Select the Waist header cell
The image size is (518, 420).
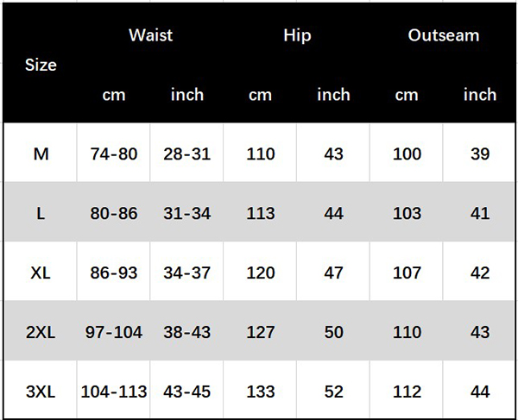(150, 35)
